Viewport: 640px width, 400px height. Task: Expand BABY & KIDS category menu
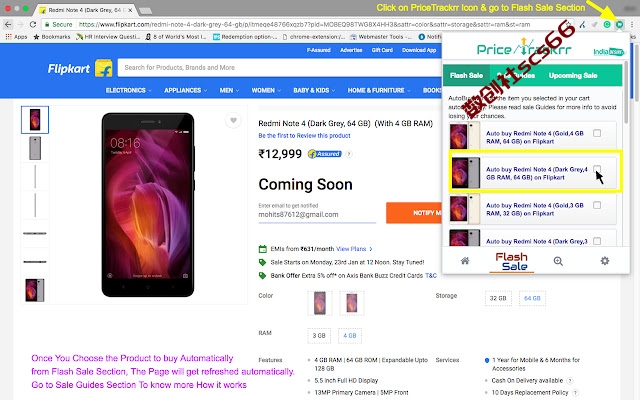(313, 90)
